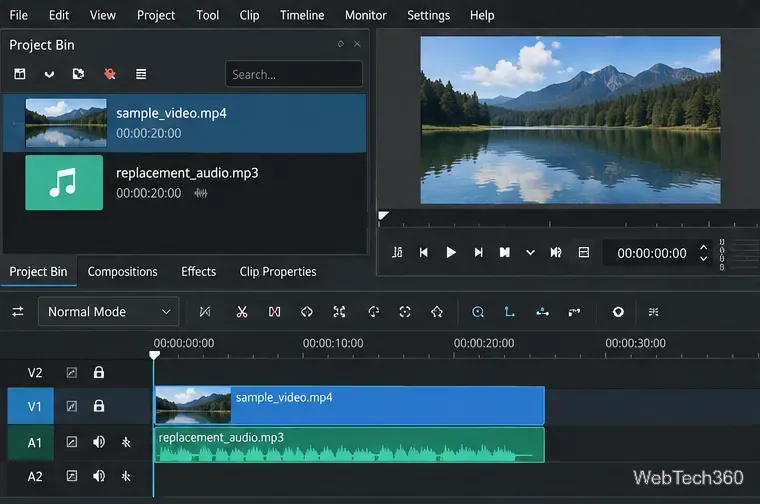
Task: Click the round record-like toolbar icon
Action: pyautogui.click(x=618, y=312)
